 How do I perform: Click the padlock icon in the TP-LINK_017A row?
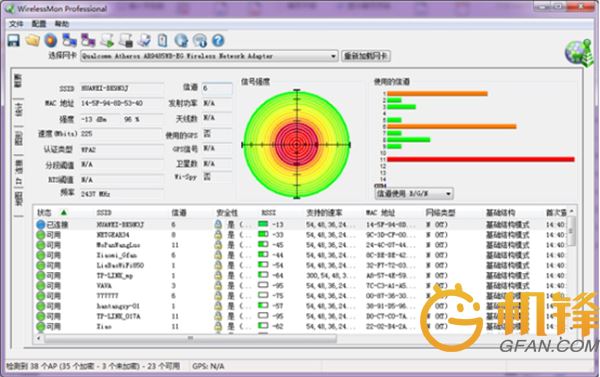(218, 316)
